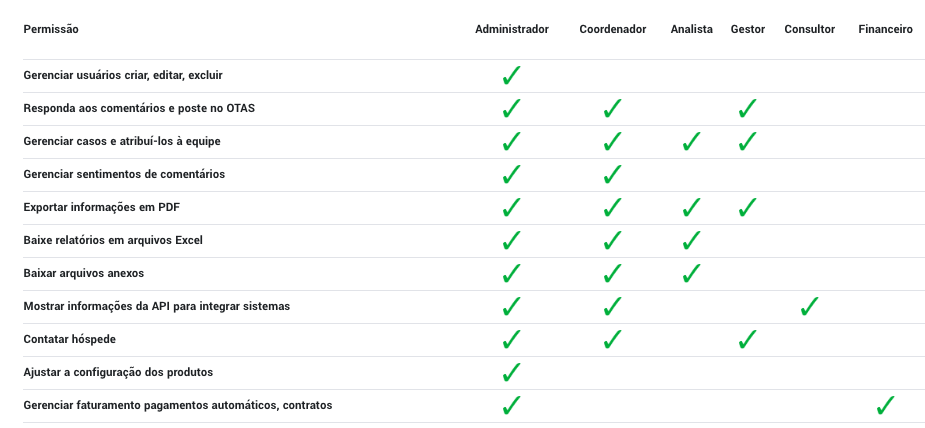Click Gestor checkmark in Exportar informações em PDF row
The image size is (925, 428).
coord(747,208)
